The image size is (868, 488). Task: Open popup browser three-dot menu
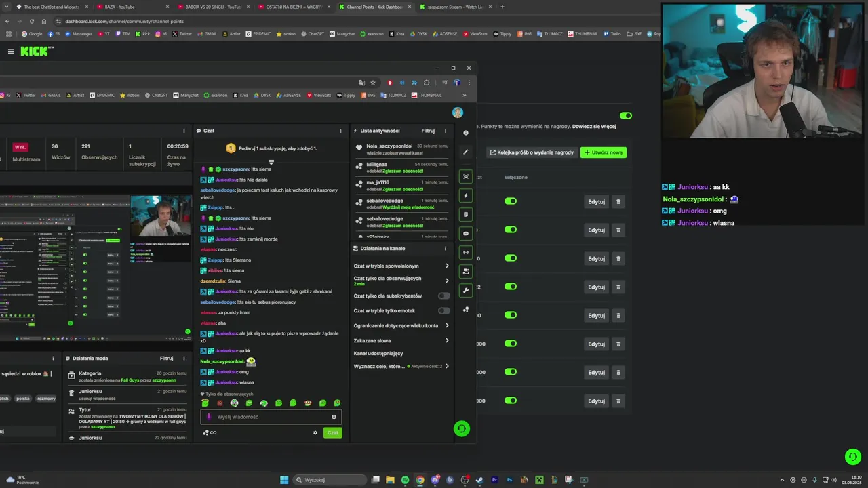coord(469,83)
